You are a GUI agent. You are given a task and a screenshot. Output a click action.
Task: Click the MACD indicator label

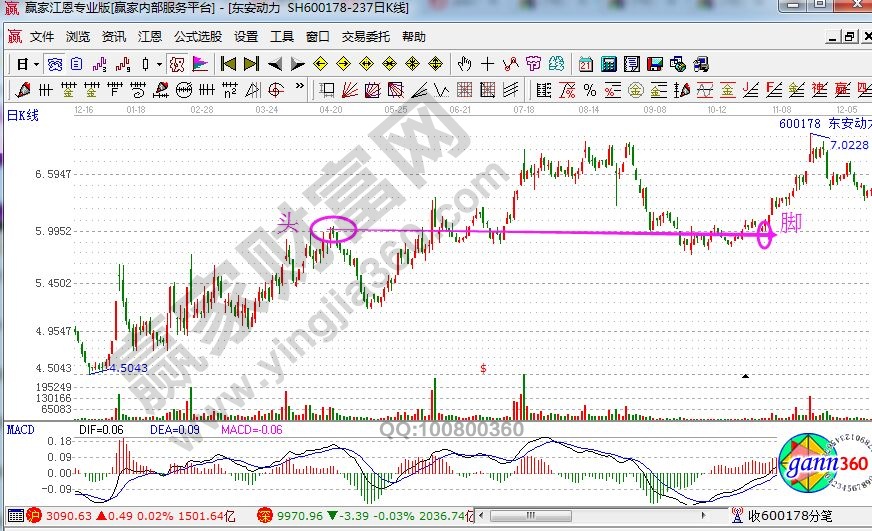click(19, 429)
